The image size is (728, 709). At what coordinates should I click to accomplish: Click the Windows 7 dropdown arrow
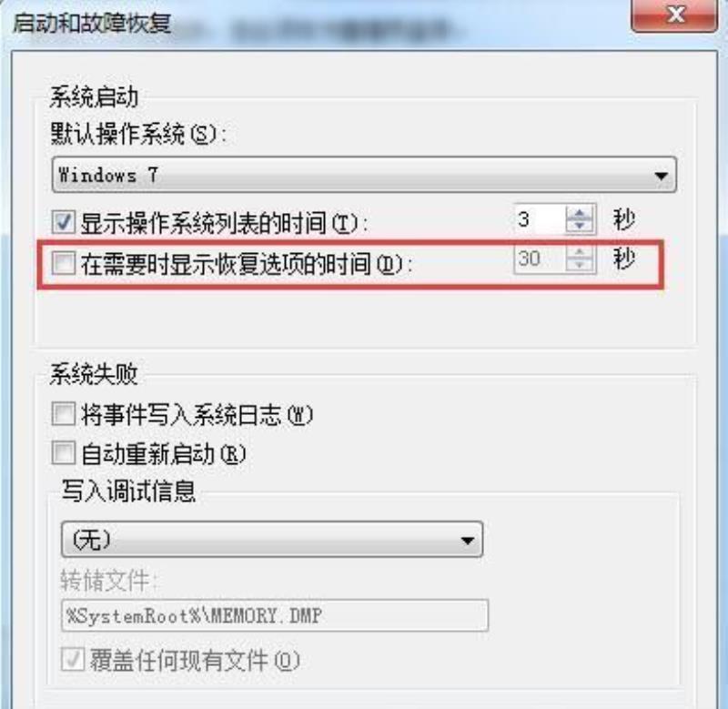pos(661,176)
